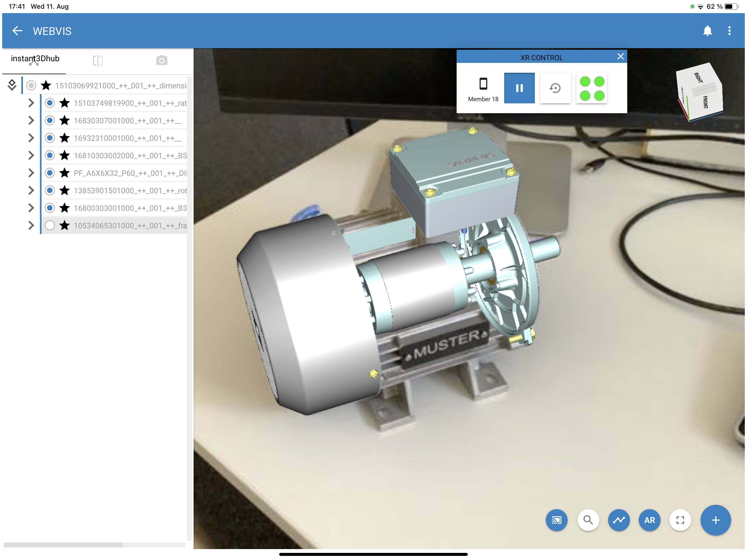Toggle visibility of PF_A6X6X32_P60 node
Screen dimensions: 747x560
point(50,173)
